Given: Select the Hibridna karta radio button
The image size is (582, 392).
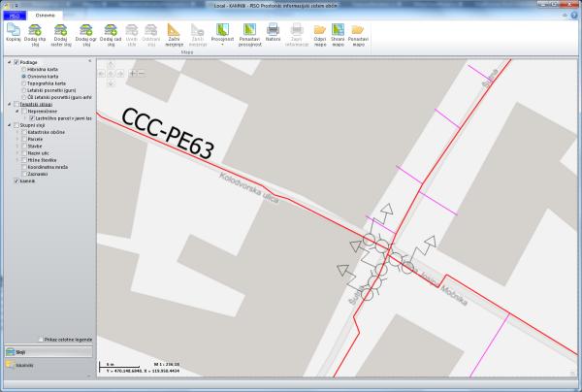Looking at the screenshot, I should coord(24,71).
